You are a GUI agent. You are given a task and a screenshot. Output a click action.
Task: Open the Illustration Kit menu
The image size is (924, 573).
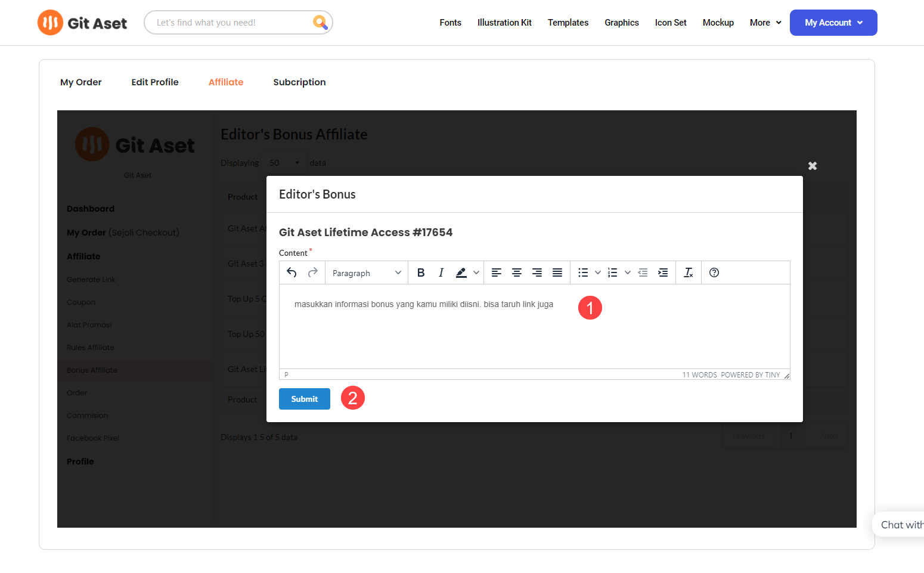click(x=504, y=23)
